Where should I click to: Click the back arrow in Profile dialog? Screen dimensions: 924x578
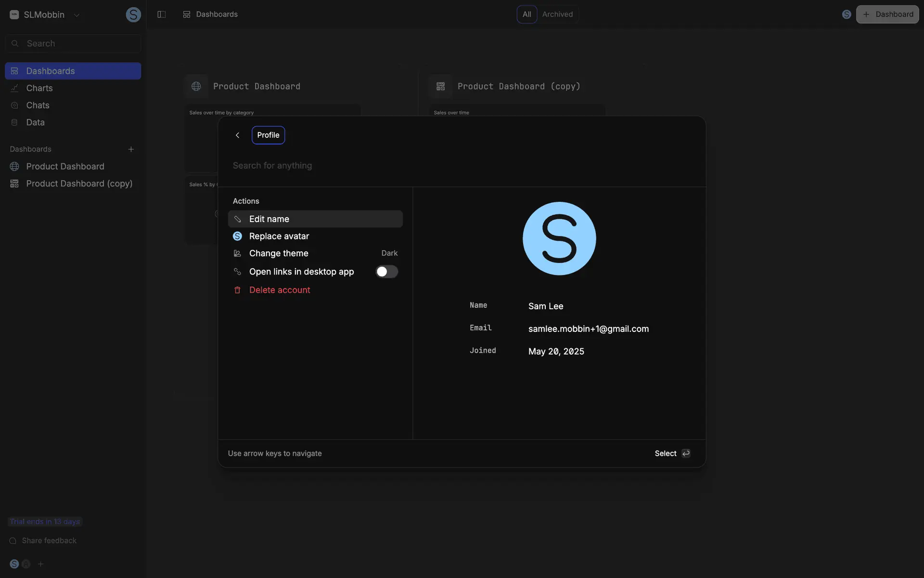pyautogui.click(x=237, y=135)
